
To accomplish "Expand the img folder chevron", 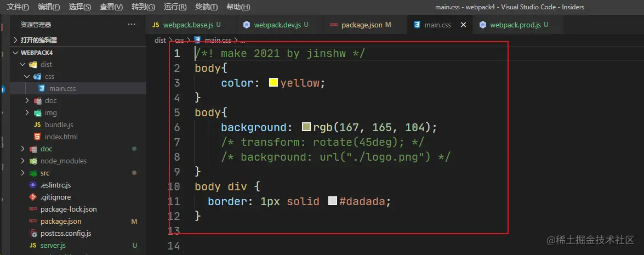I will (x=27, y=112).
